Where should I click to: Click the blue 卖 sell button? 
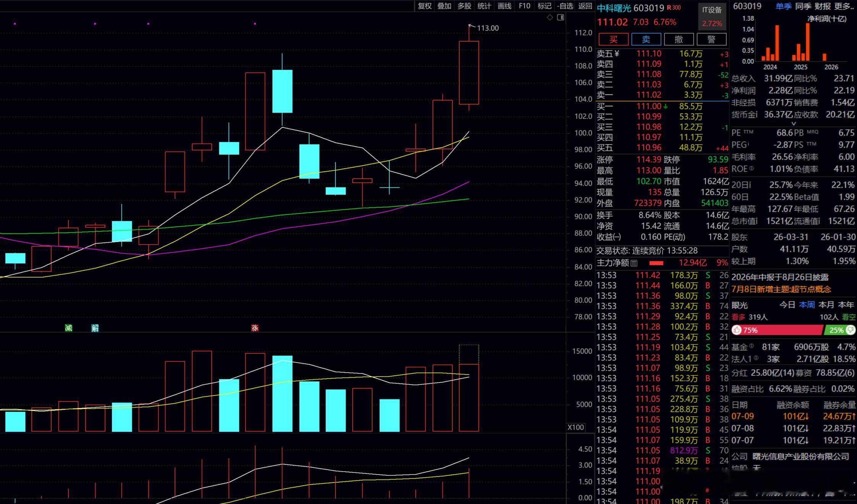point(646,39)
